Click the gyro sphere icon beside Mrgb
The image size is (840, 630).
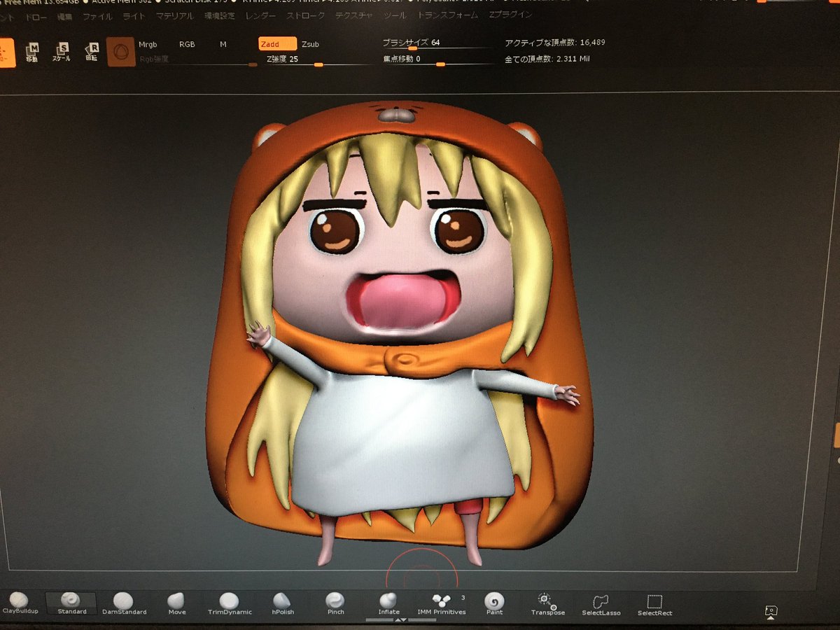[120, 52]
